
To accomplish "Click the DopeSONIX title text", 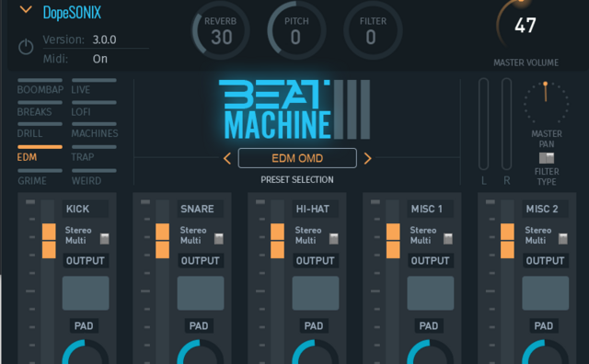I will [72, 13].
